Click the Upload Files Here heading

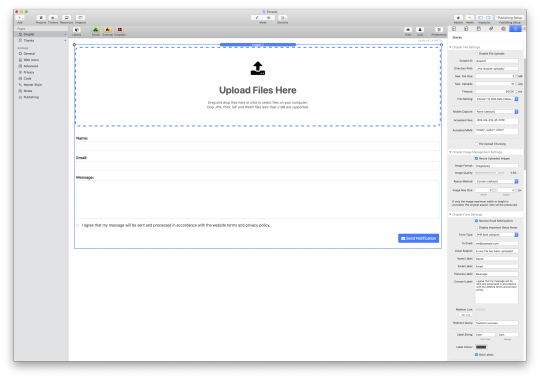tap(258, 90)
